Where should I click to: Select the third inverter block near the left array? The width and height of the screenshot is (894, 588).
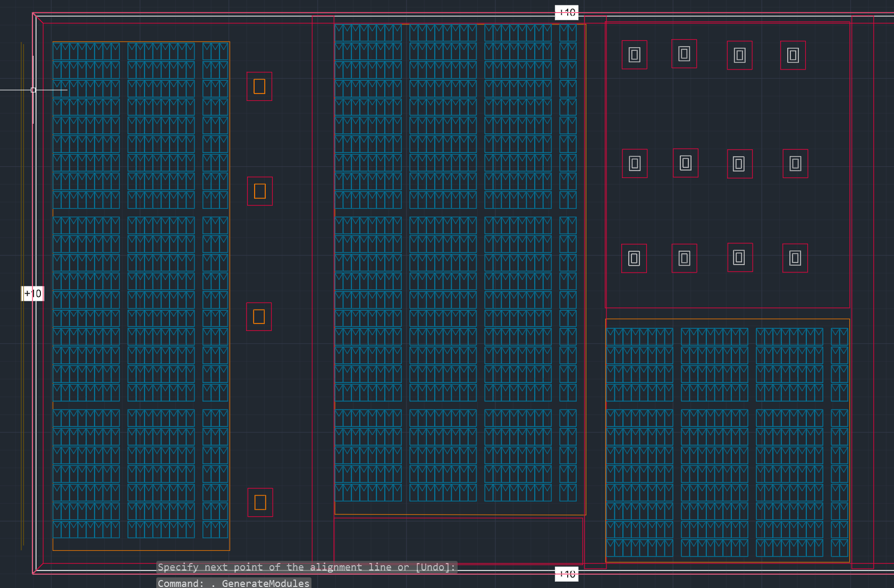click(x=259, y=317)
